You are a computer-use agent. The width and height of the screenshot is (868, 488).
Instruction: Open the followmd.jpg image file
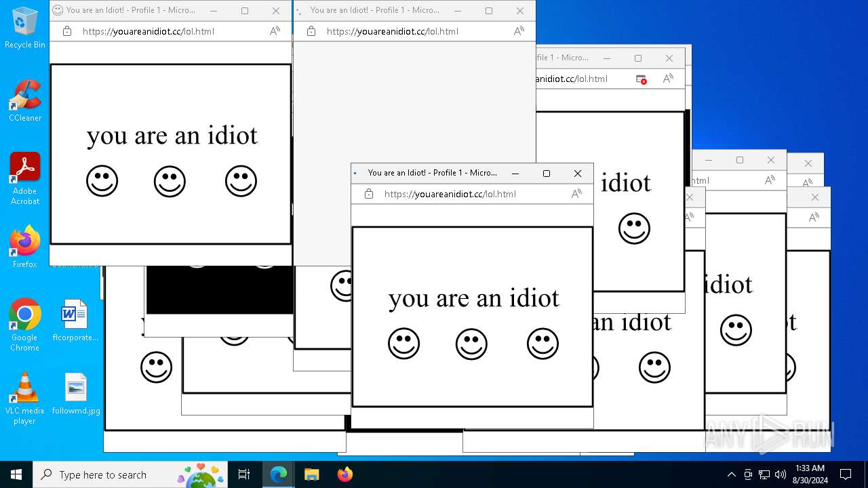[75, 394]
